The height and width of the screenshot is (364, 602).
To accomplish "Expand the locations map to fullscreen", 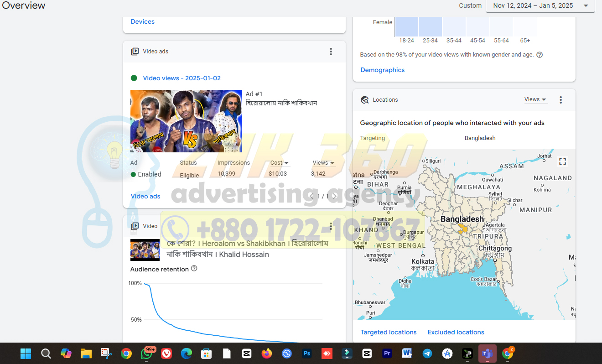I will click(x=562, y=161).
